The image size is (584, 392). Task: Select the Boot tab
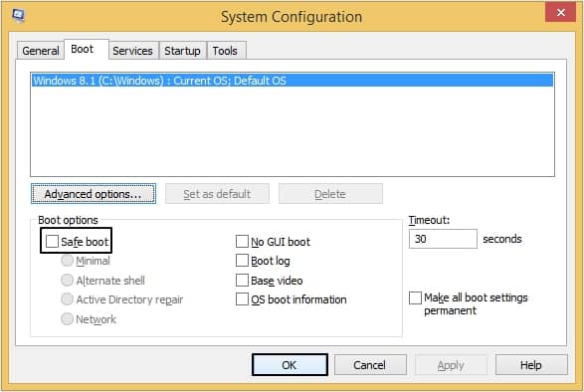(87, 49)
